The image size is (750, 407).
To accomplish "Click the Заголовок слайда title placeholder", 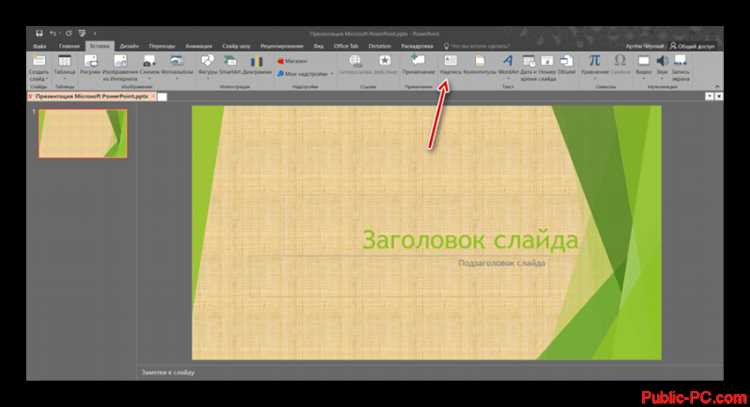I will tap(470, 240).
